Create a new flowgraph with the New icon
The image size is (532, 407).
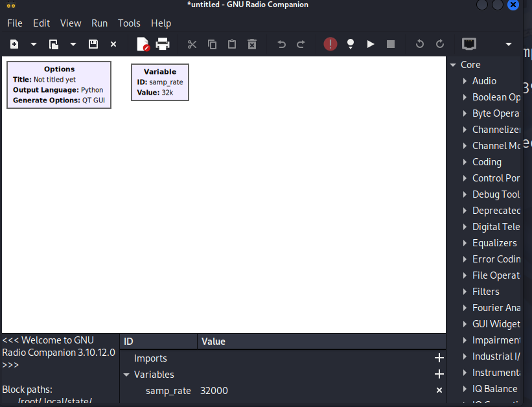coord(14,44)
